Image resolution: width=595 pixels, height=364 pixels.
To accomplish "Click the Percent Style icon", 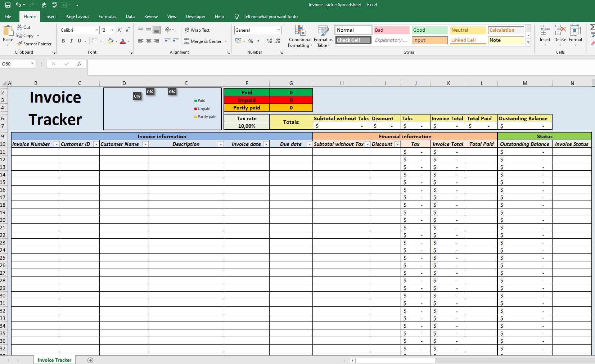I will pyautogui.click(x=251, y=41).
